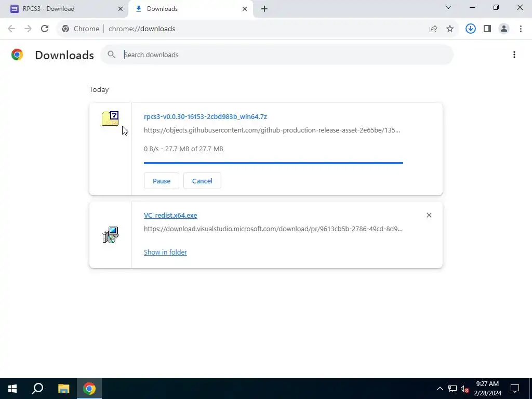
Task: Click the muted volume tray icon
Action: (x=465, y=389)
